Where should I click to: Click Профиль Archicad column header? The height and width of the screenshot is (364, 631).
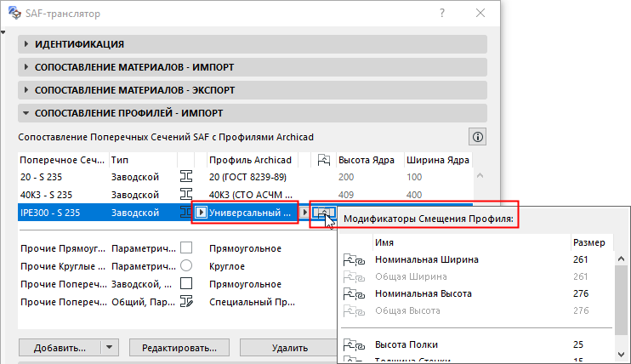[x=253, y=160]
